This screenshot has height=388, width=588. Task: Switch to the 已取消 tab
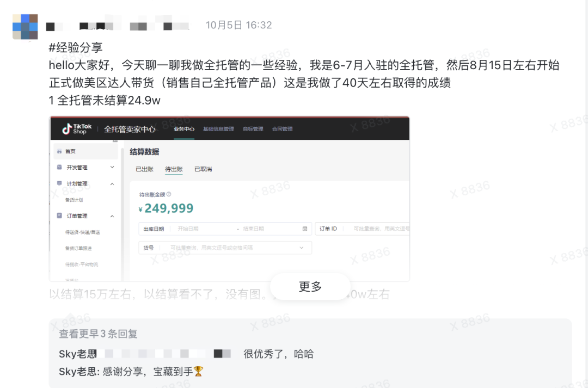[204, 169]
